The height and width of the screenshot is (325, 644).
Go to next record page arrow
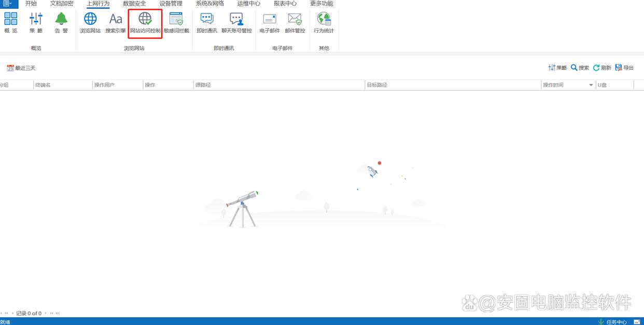[x=46, y=313]
